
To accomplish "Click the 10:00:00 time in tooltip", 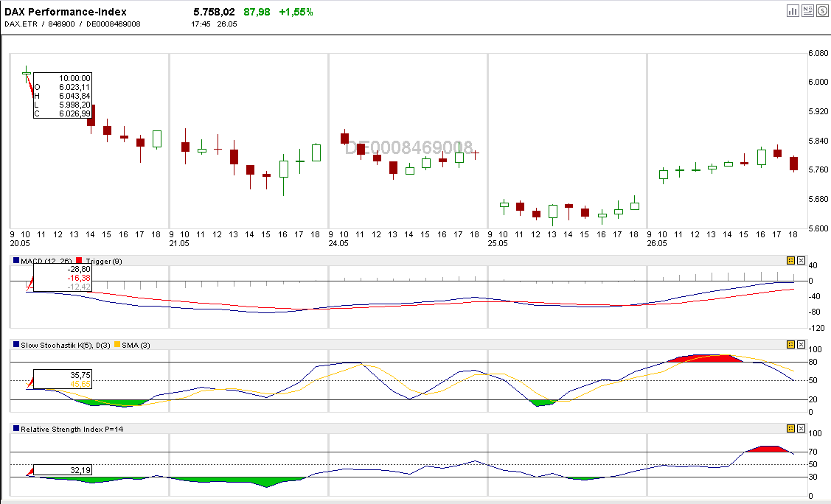I will pos(74,78).
